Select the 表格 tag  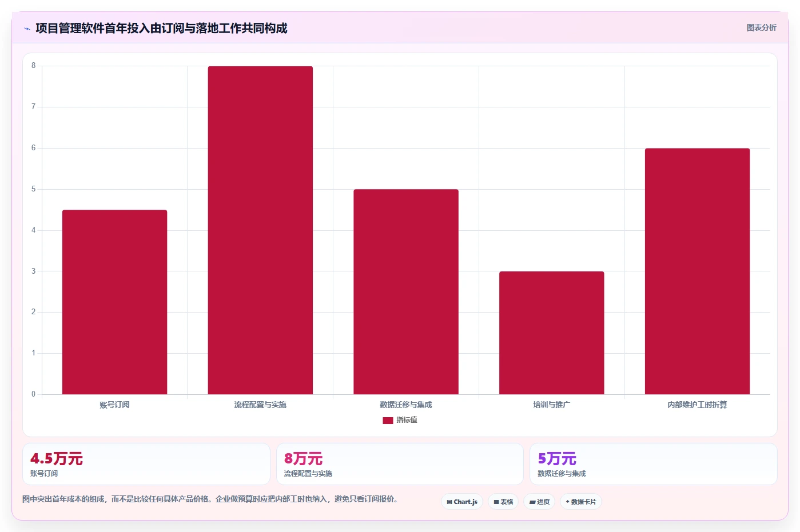coord(503,502)
